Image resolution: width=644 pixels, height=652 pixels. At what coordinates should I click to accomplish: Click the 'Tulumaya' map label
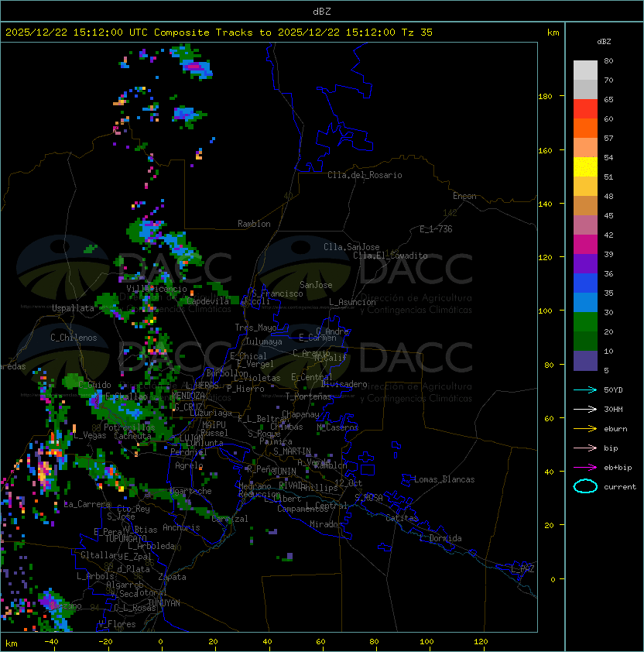264,341
